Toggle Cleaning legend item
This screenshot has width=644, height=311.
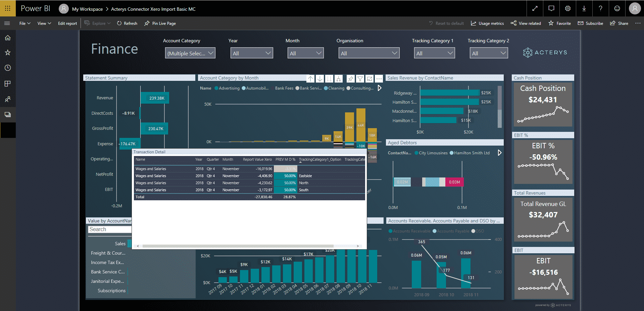(x=334, y=88)
